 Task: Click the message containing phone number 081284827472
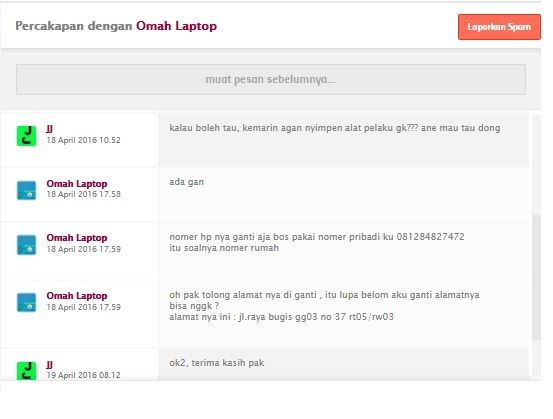317,242
